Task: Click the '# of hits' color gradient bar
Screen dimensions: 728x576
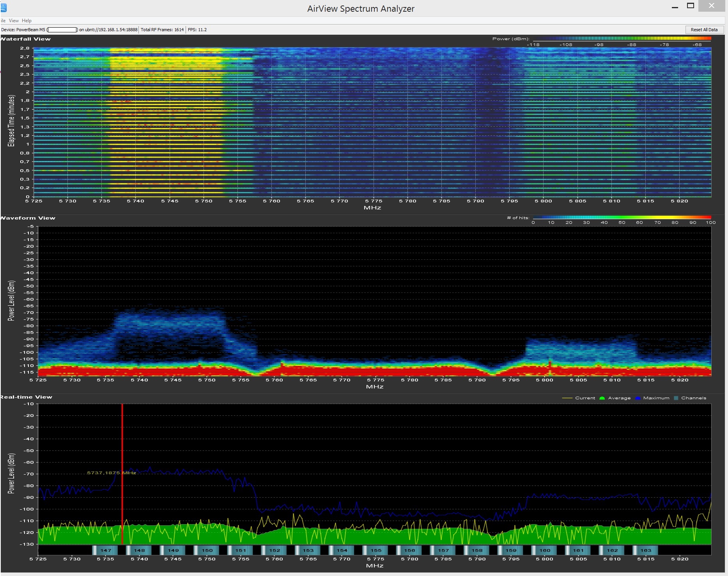Action: coord(622,217)
